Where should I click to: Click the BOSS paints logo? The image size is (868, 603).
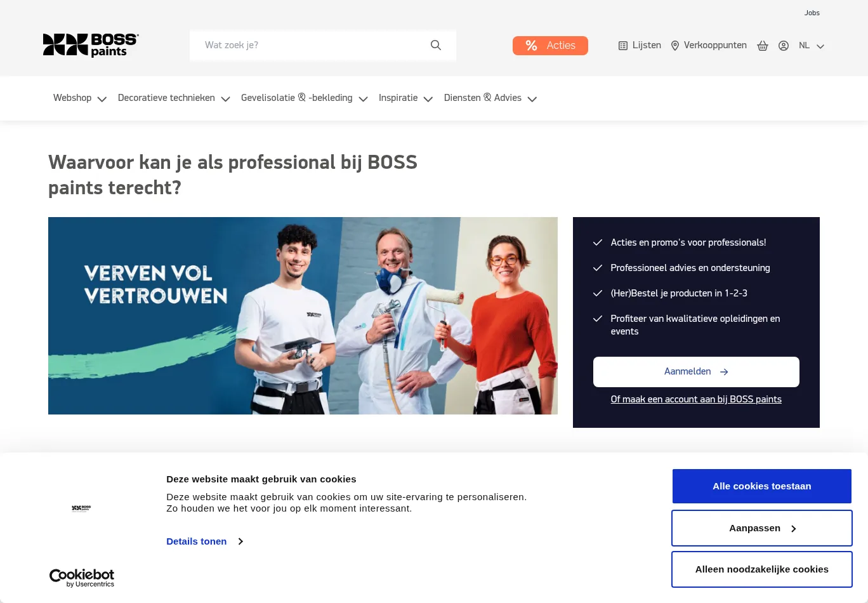pyautogui.click(x=91, y=45)
